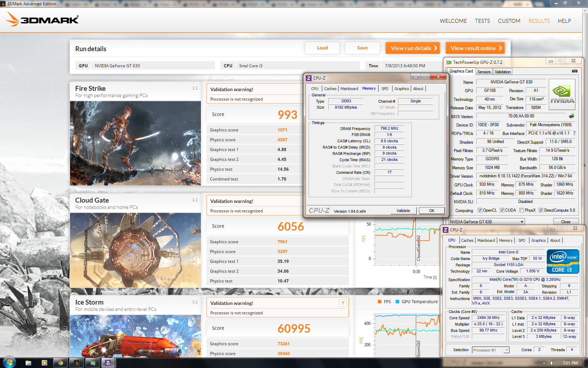
Task: Toggle the OpenCL checkbox
Action: click(x=480, y=210)
